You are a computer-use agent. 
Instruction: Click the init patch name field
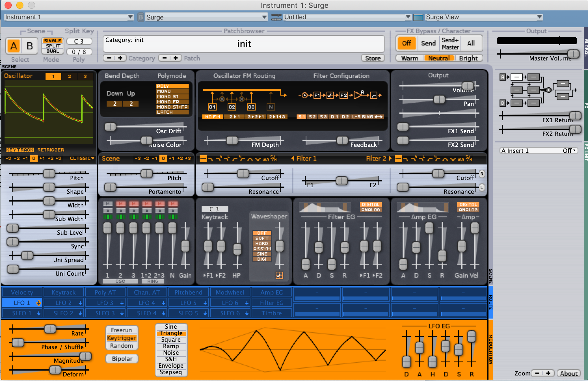coord(244,44)
